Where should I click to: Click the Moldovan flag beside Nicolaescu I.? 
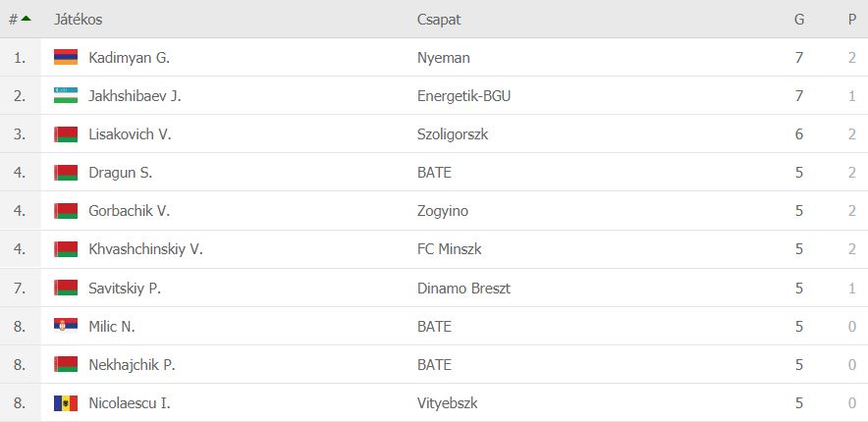[x=66, y=402]
